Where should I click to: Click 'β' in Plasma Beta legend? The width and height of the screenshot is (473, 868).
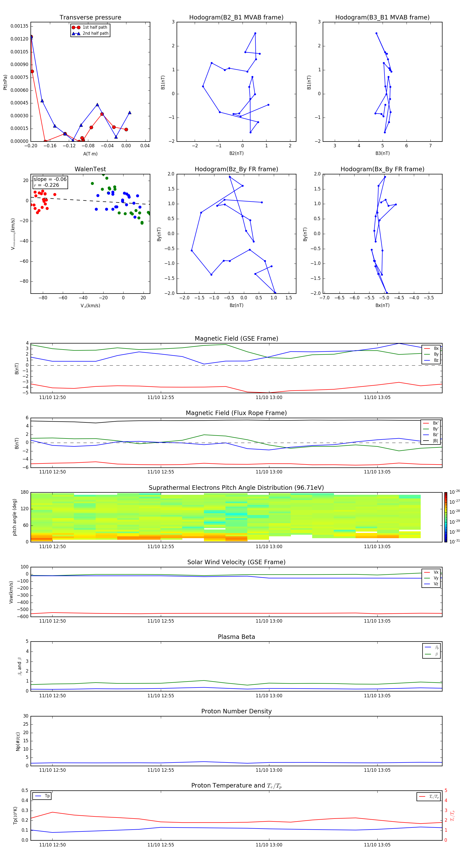click(x=436, y=654)
